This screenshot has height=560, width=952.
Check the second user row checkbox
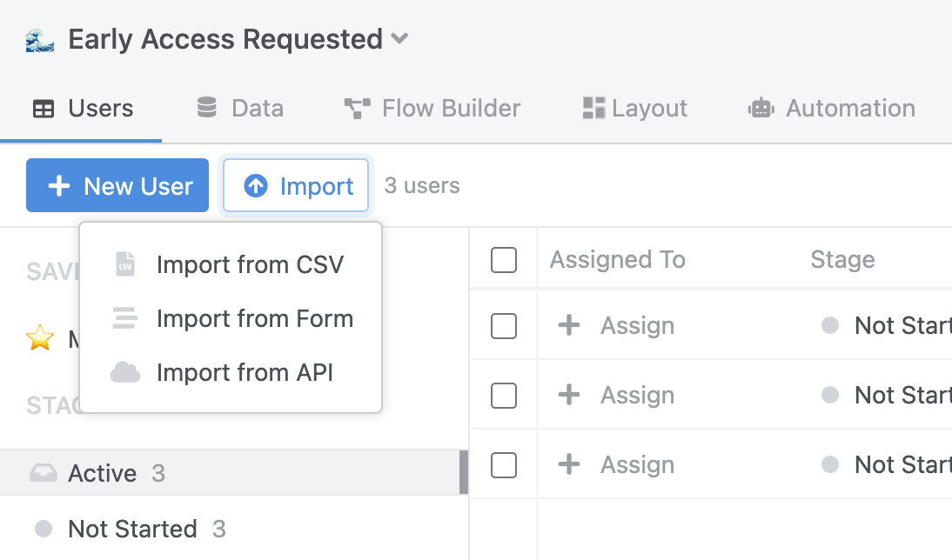click(x=504, y=396)
